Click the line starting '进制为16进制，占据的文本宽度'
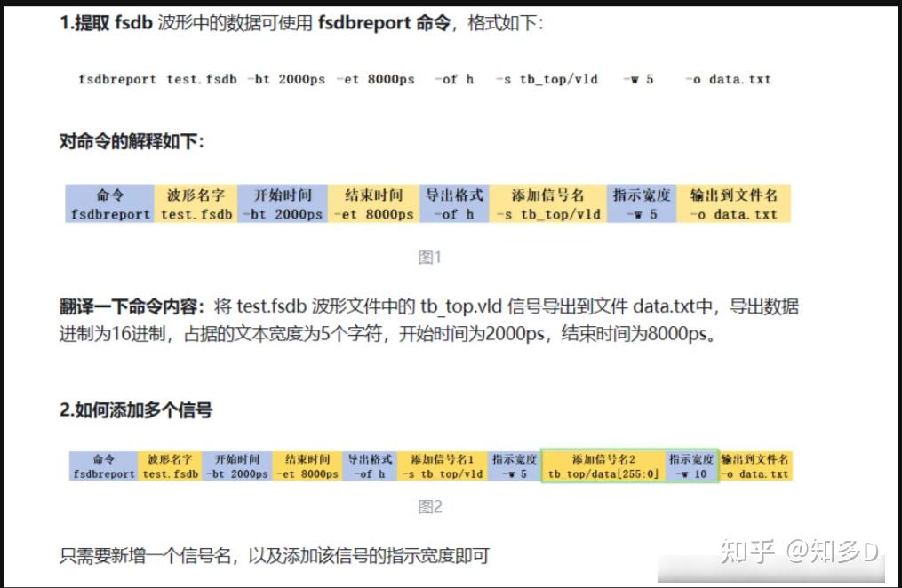 (x=388, y=333)
